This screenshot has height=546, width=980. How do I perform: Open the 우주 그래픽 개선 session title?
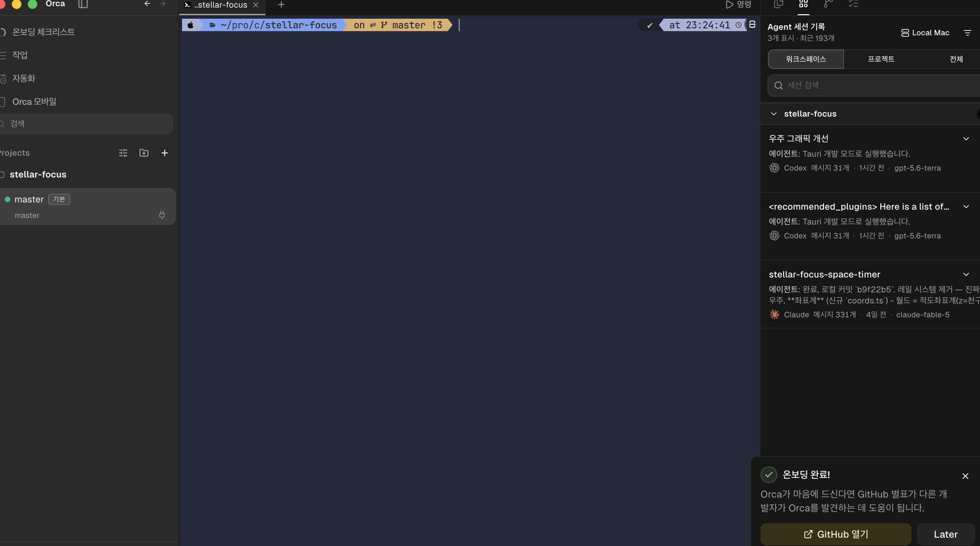click(x=799, y=138)
